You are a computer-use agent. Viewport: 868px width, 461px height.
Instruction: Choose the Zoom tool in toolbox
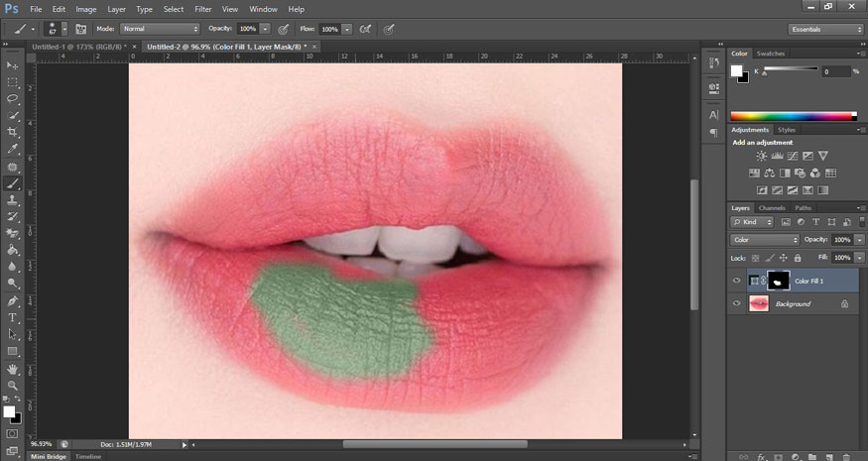point(13,385)
